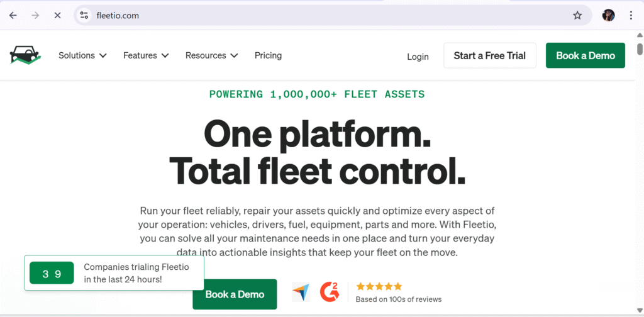Image resolution: width=644 pixels, height=317 pixels.
Task: Click the Based on 100s of reviews text
Action: pos(398,299)
